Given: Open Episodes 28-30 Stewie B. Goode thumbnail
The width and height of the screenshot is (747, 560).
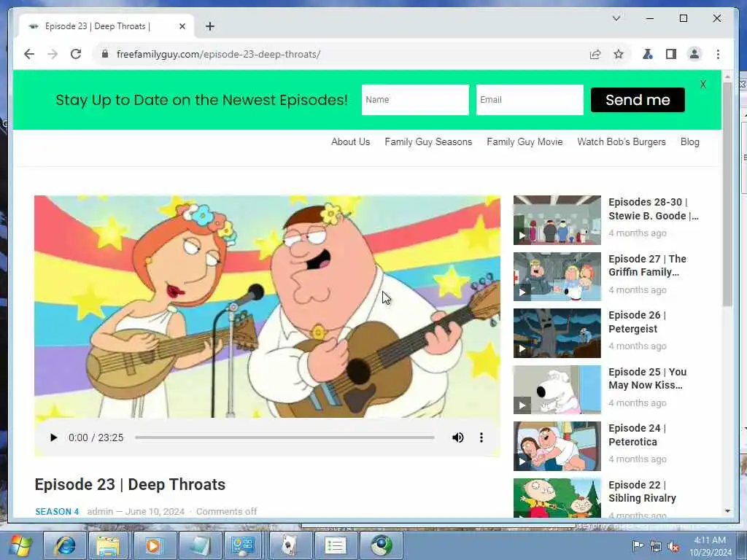Looking at the screenshot, I should 557,220.
